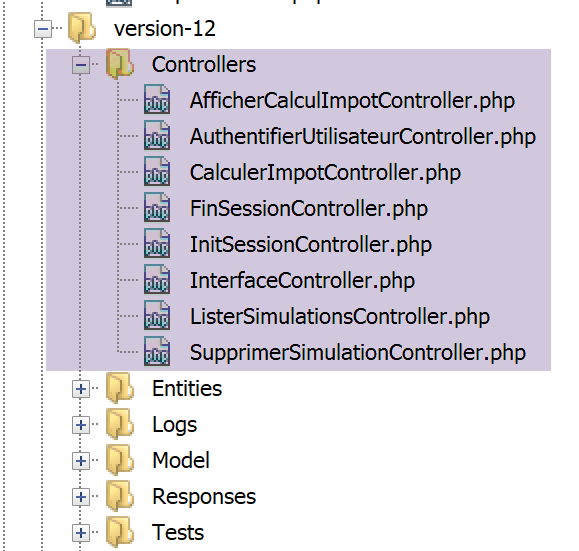Click the PHP icon of SupprimerSimulationController.php

[x=157, y=352]
